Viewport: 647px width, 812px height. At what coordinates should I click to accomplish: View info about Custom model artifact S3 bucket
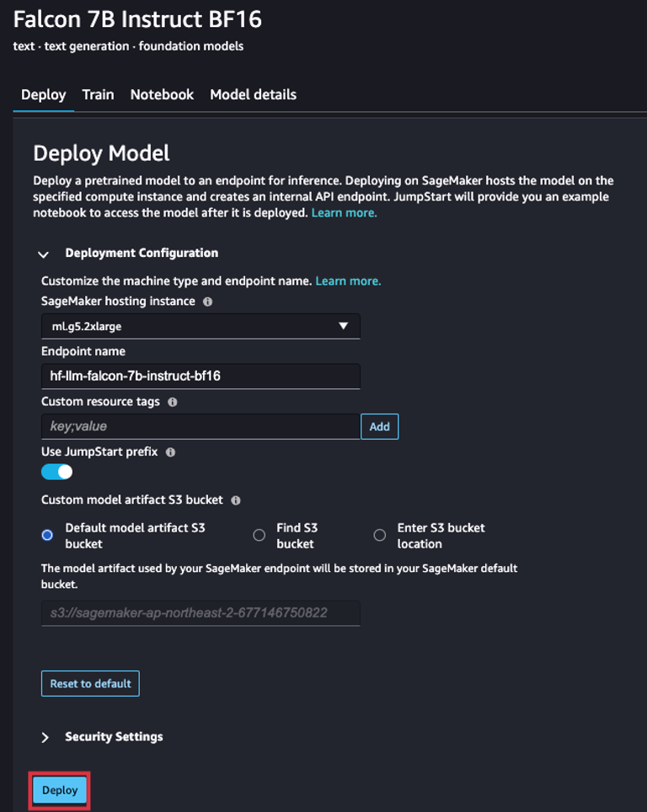tap(236, 500)
